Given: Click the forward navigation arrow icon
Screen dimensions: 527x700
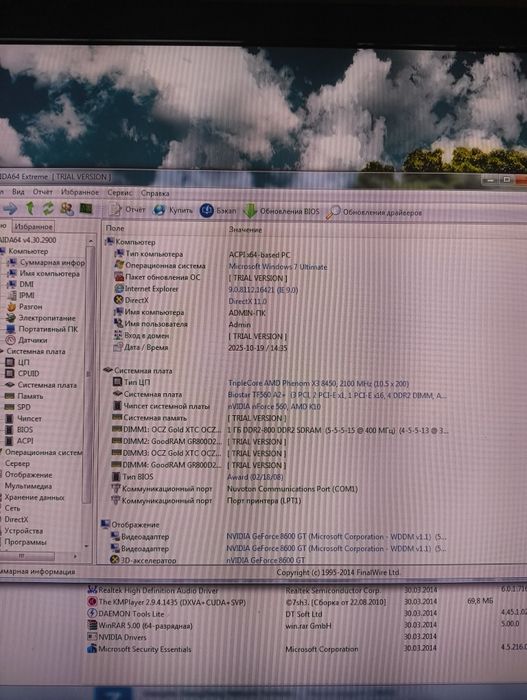Looking at the screenshot, I should tap(10, 208).
